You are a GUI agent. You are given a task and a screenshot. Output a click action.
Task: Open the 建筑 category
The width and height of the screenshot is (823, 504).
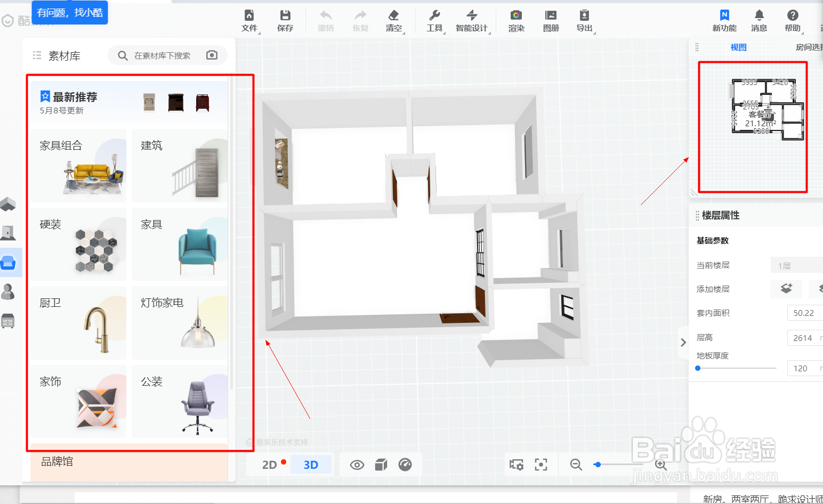(x=180, y=165)
